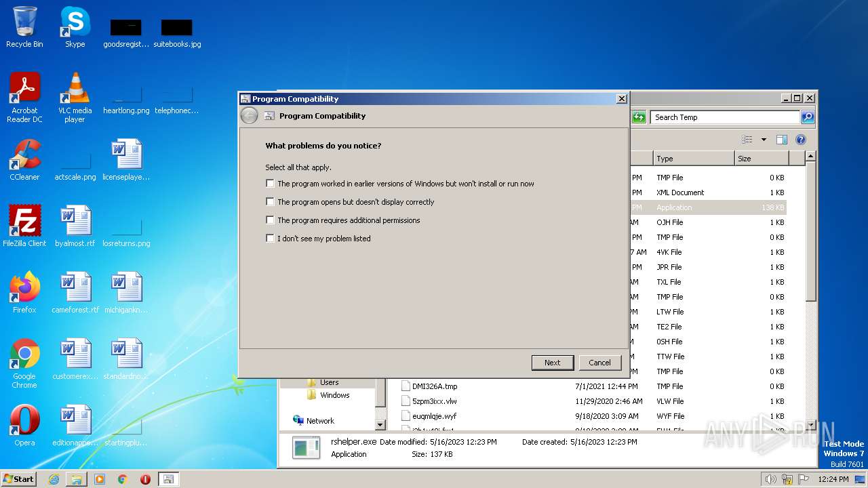Open FileZilla Client shortcut

click(24, 226)
